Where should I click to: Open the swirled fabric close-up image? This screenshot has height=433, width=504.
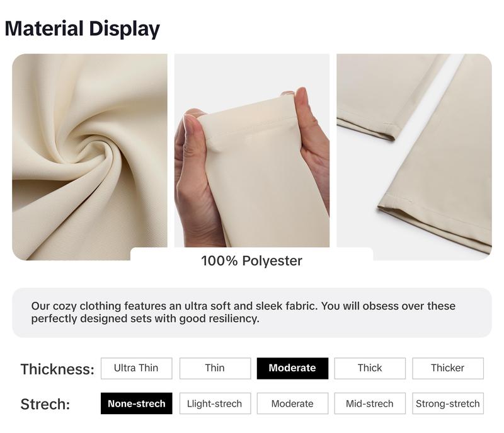[x=89, y=157]
